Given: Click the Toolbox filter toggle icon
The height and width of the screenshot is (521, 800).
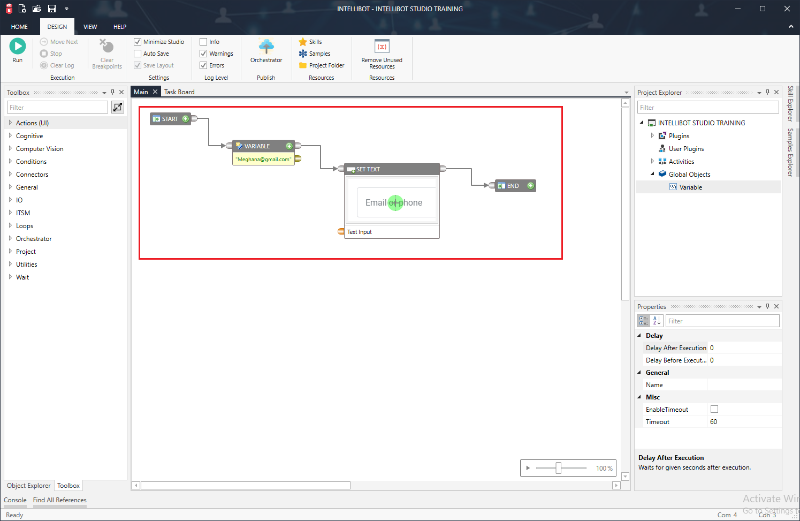Looking at the screenshot, I should point(117,107).
